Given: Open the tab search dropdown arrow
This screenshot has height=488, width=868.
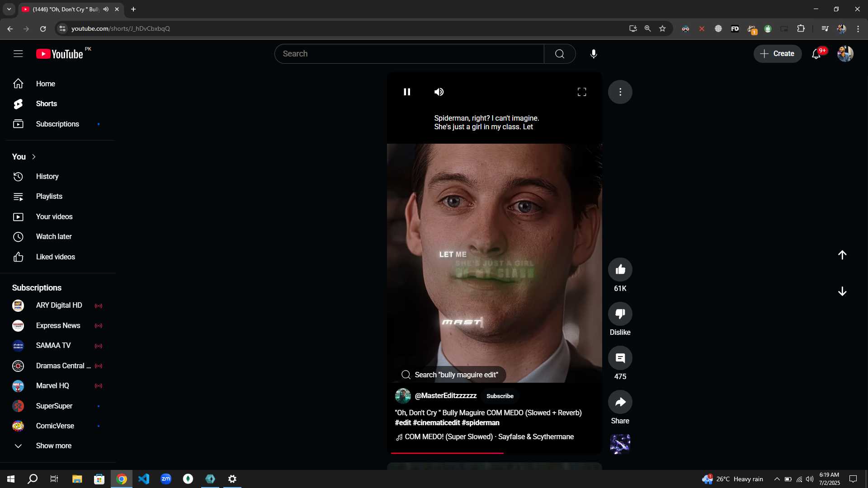Looking at the screenshot, I should (9, 9).
